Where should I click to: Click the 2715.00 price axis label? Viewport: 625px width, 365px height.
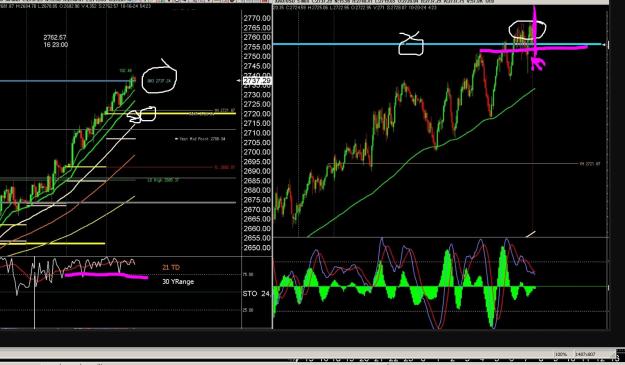click(x=257, y=124)
